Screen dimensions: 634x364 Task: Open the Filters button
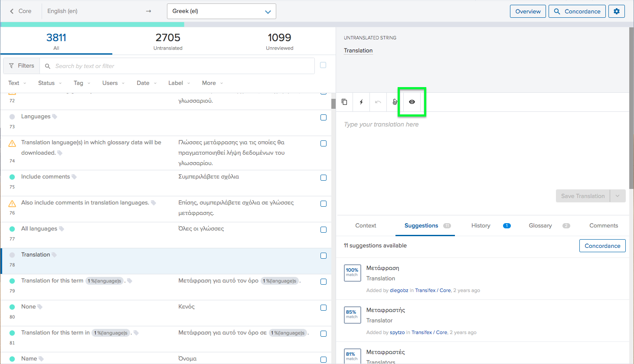22,66
